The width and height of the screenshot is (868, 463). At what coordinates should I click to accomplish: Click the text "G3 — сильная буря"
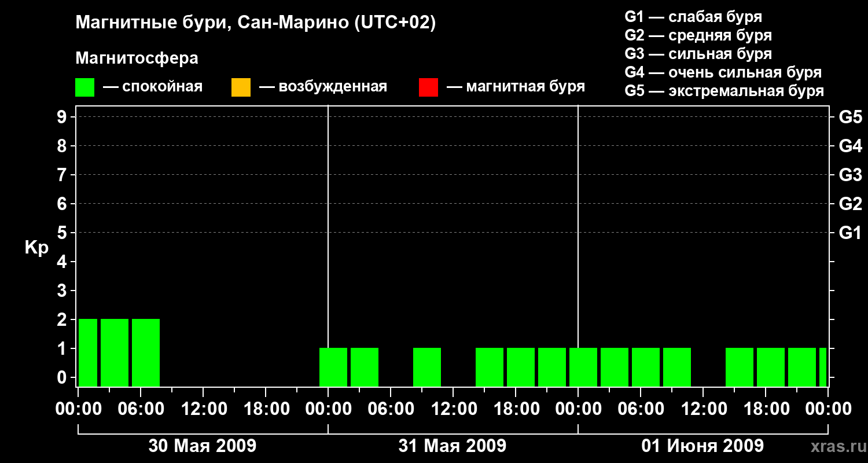pos(698,54)
